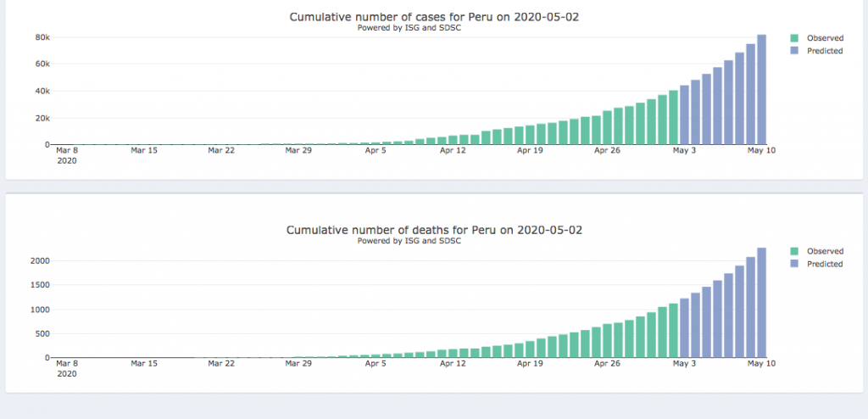This screenshot has width=868, height=419.
Task: Click blue Predicted color swatch in deaths legend
Action: tap(794, 264)
